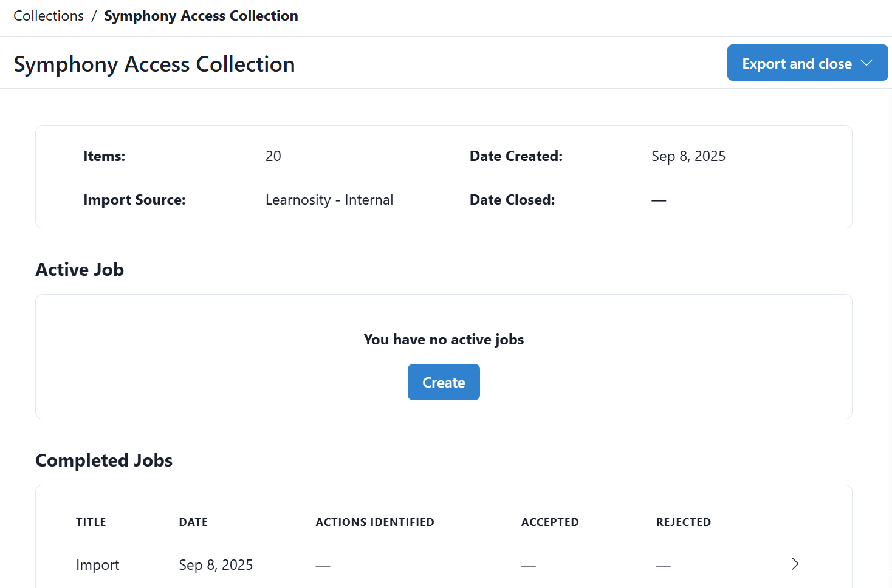Image resolution: width=892 pixels, height=588 pixels.
Task: Click Import row Accepted dash
Action: (x=529, y=566)
